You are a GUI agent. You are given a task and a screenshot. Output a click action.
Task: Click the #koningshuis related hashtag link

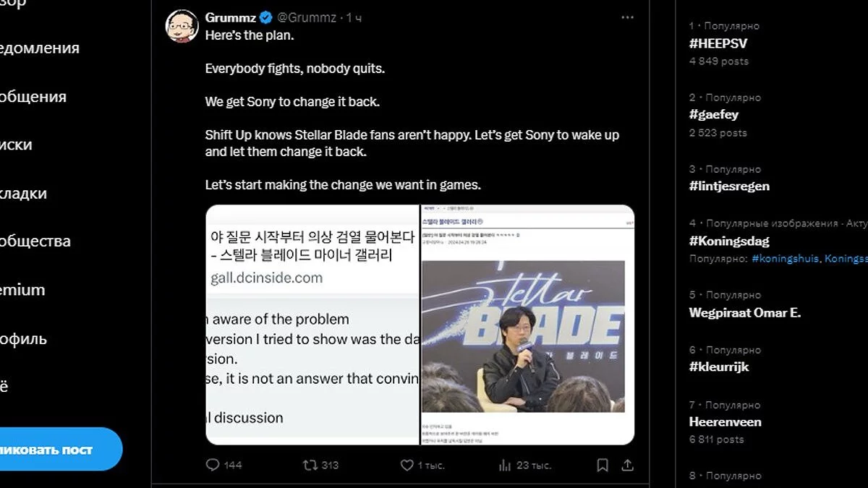[785, 258]
